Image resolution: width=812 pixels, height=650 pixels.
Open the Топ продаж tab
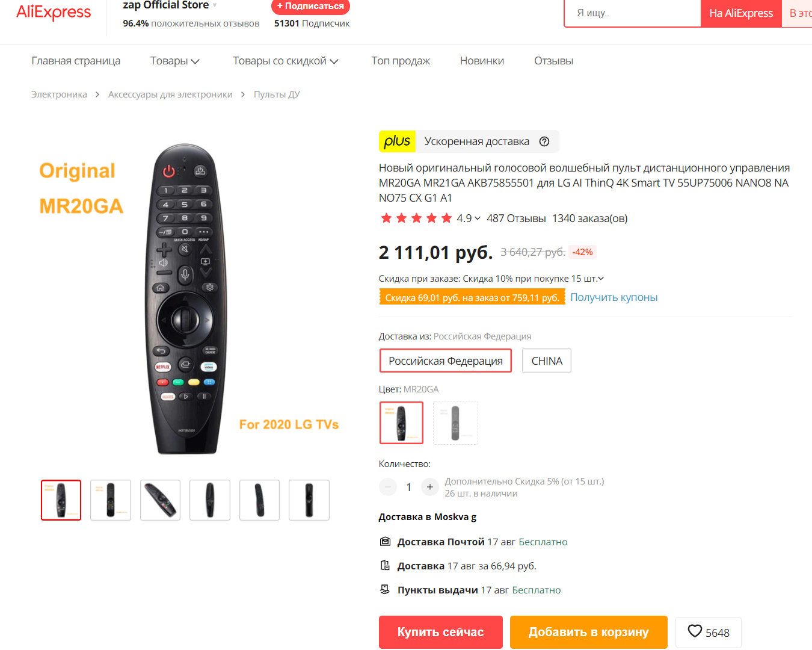401,61
